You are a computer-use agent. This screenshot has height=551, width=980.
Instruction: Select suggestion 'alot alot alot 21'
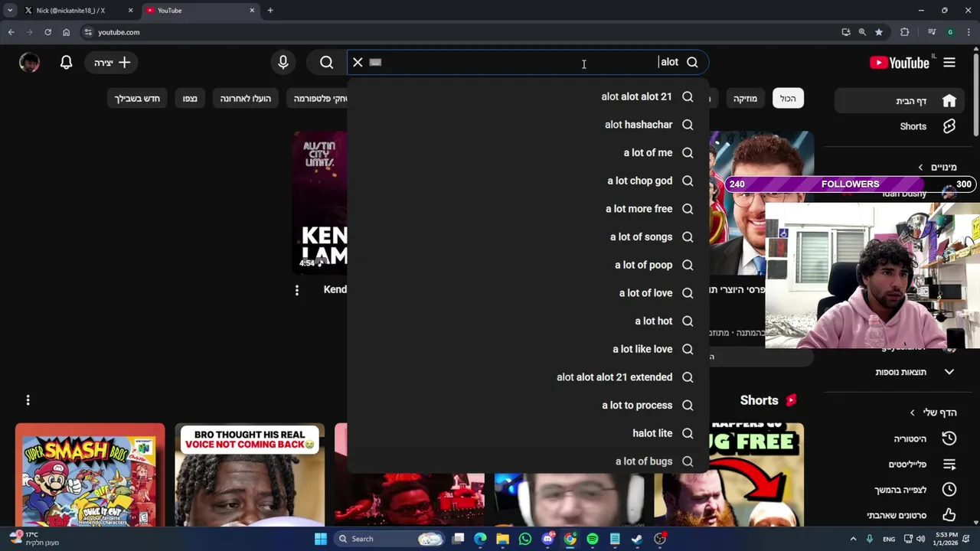point(528,96)
